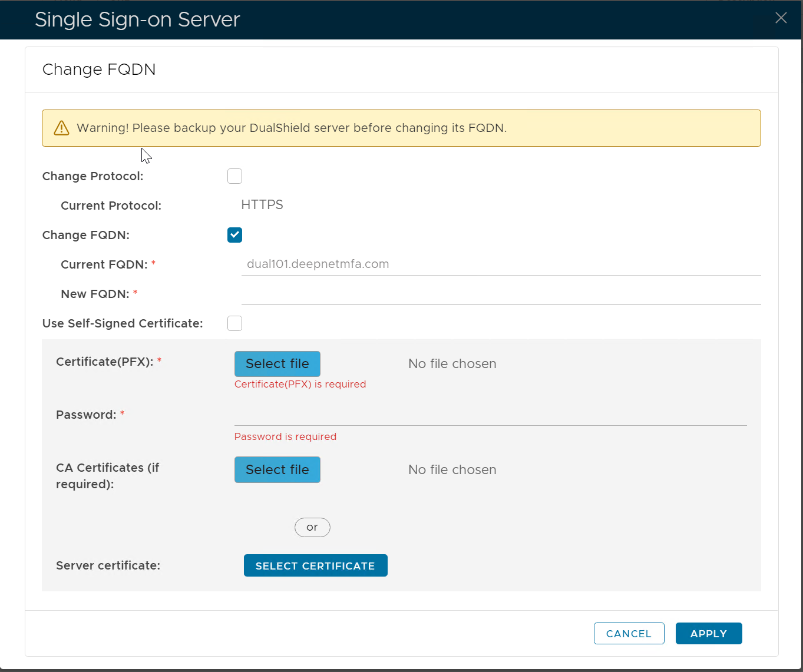This screenshot has height=672, width=803.
Task: Select file for CA Certificates
Action: 277,470
